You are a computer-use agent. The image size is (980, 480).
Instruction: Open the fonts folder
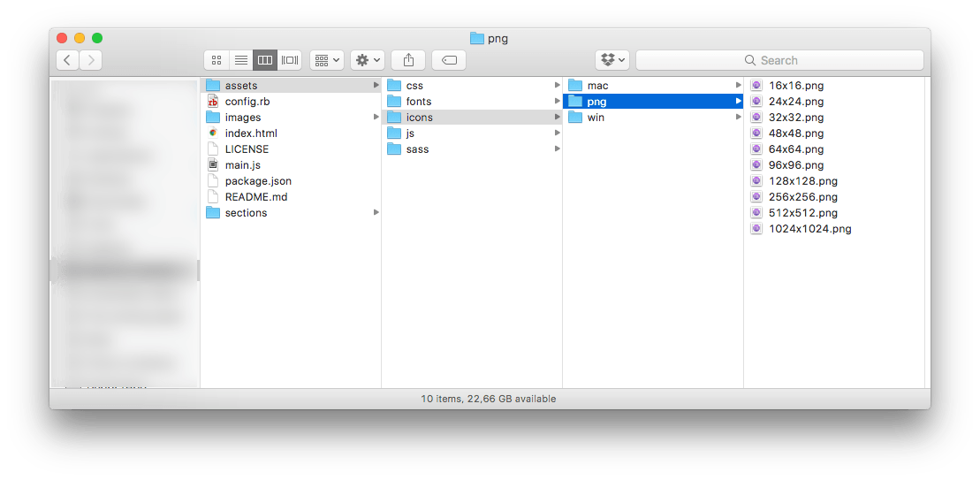473,102
